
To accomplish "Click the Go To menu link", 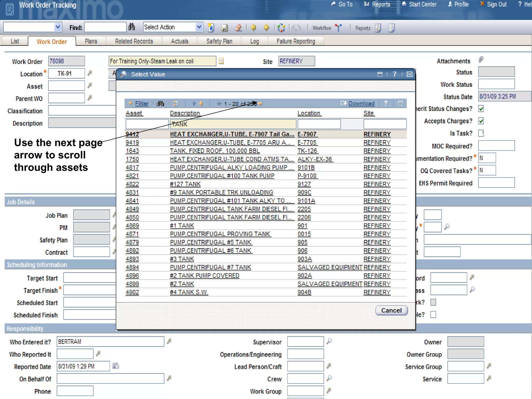I will [345, 4].
